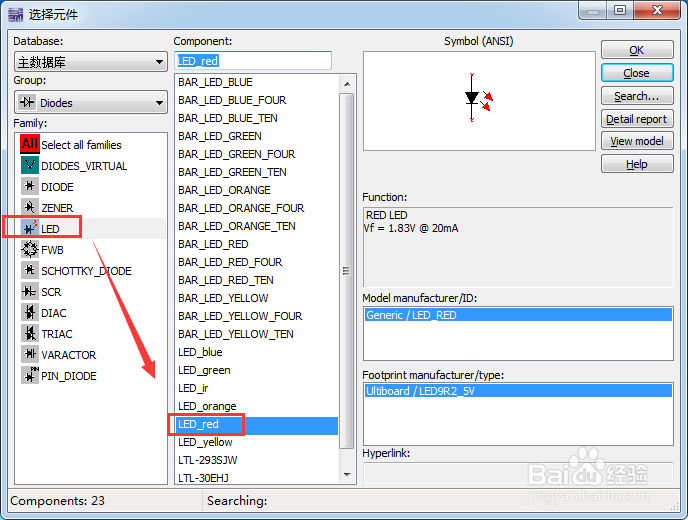This screenshot has height=520, width=688.
Task: Select 'Select all families' label
Action: tap(81, 145)
